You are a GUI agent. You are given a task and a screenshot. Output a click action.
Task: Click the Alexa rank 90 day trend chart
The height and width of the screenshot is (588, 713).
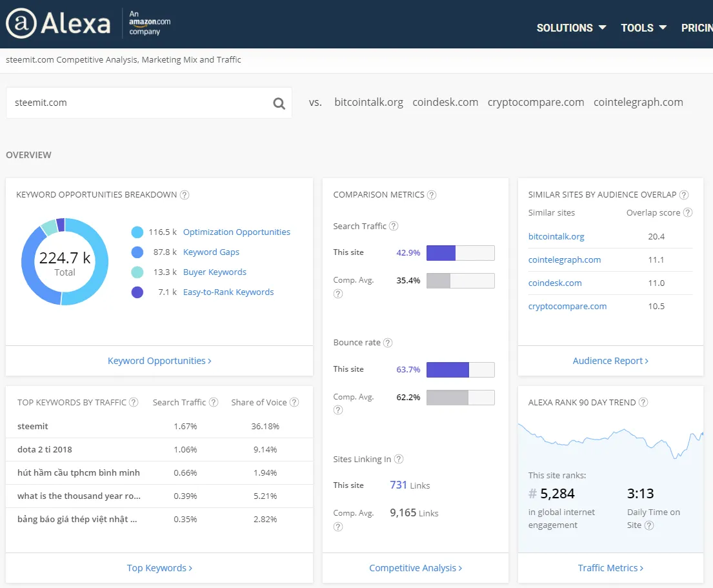(x=610, y=440)
